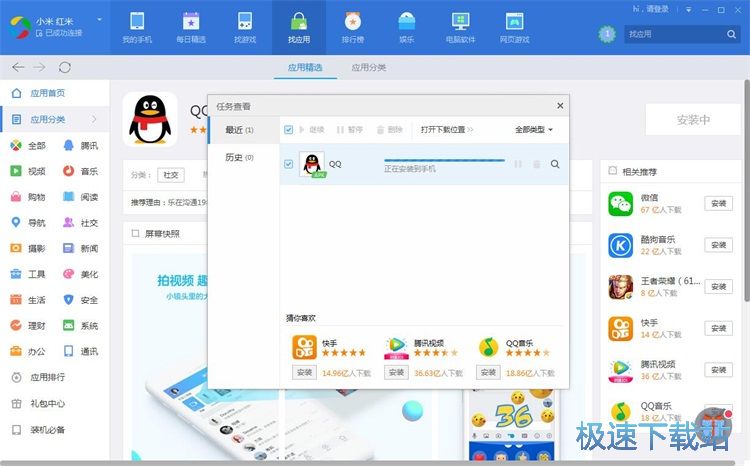750x466 pixels.
Task: Click 删除 in task toolbar
Action: pyautogui.click(x=389, y=130)
